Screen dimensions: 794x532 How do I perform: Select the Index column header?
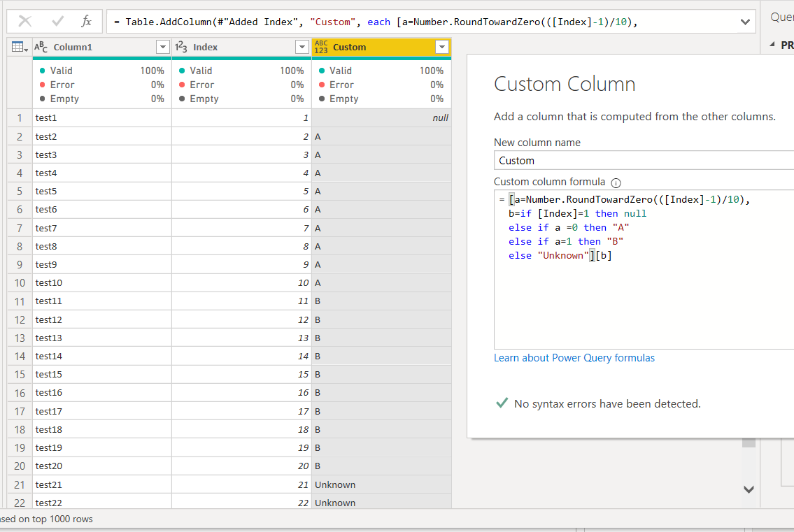point(241,47)
